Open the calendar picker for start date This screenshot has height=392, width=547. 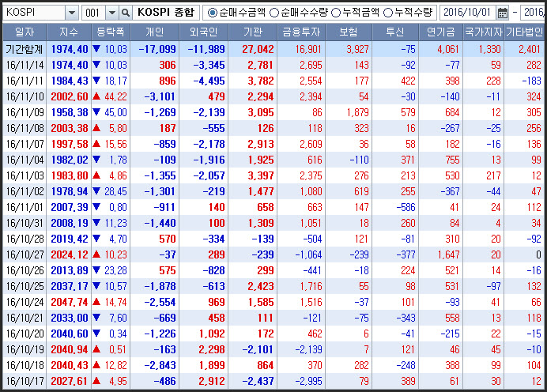click(x=503, y=13)
